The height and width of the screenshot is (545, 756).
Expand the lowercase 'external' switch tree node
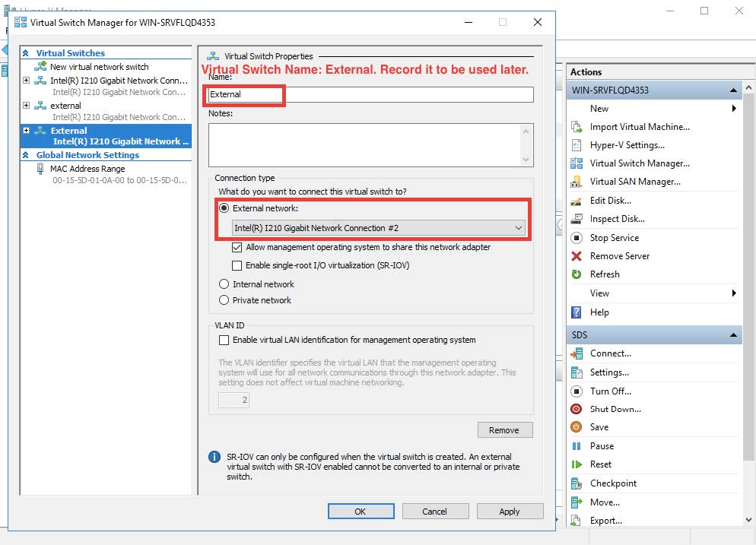[27, 106]
